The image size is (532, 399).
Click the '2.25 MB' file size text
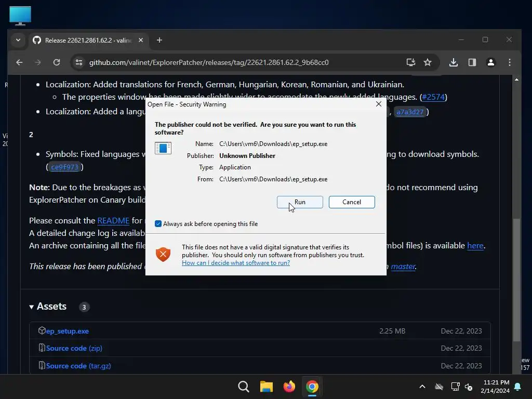[392, 331]
